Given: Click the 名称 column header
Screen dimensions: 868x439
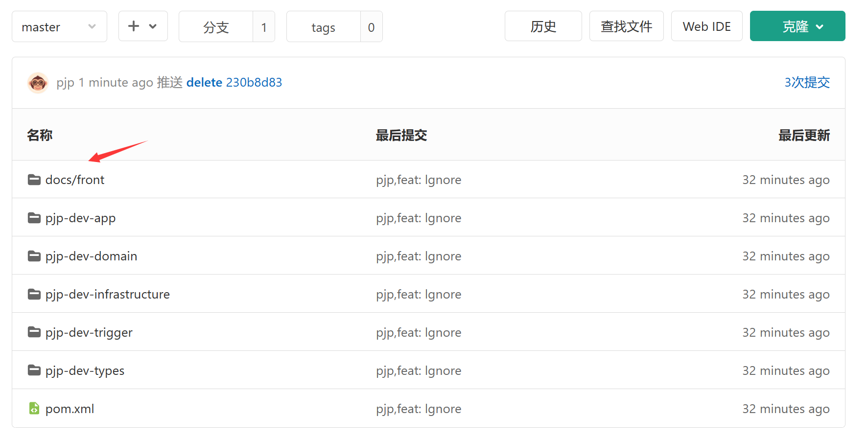Looking at the screenshot, I should pyautogui.click(x=40, y=135).
